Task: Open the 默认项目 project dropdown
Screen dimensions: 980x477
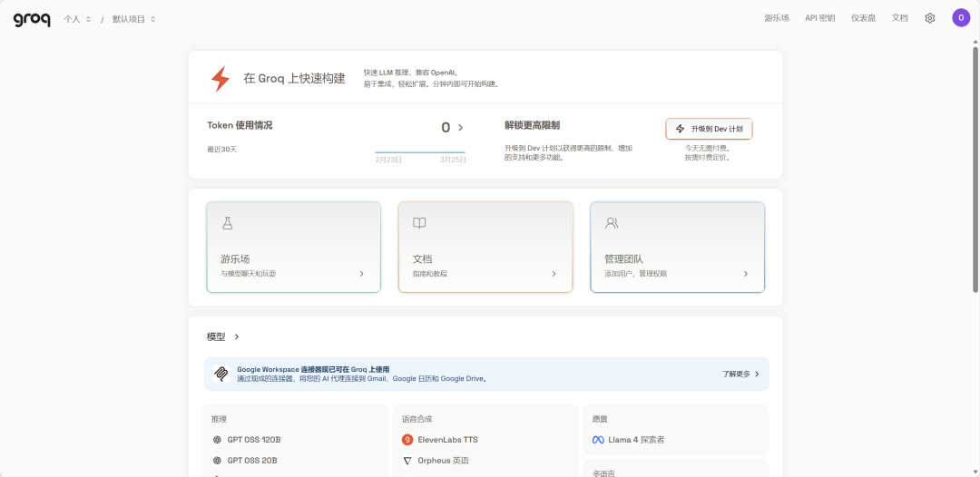Action: [133, 19]
